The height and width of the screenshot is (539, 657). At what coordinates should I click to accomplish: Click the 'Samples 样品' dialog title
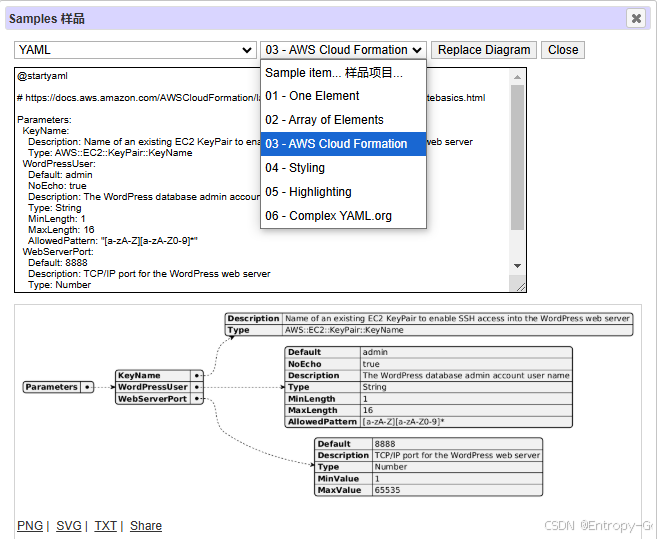coord(47,19)
